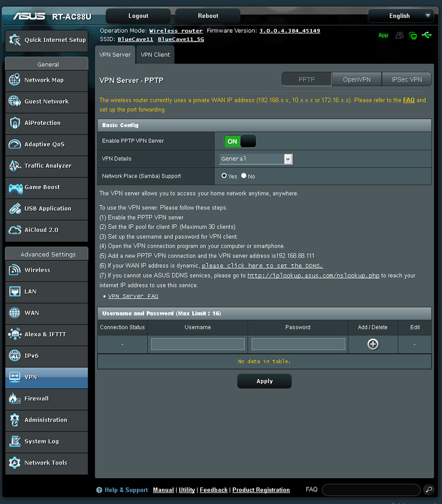Click the LAN ethernet port icon
Image resolution: width=442 pixels, height=504 pixels.
pos(14,291)
